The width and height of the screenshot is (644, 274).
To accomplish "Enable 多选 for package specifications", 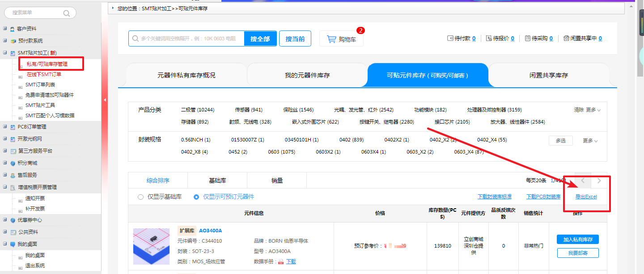I will tap(560, 141).
